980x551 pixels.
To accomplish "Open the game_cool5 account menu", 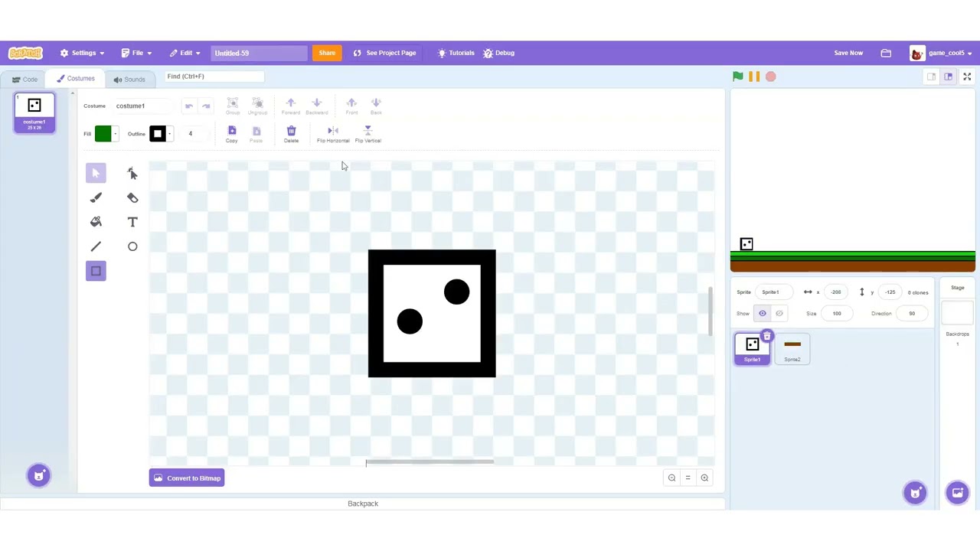I will (x=941, y=53).
